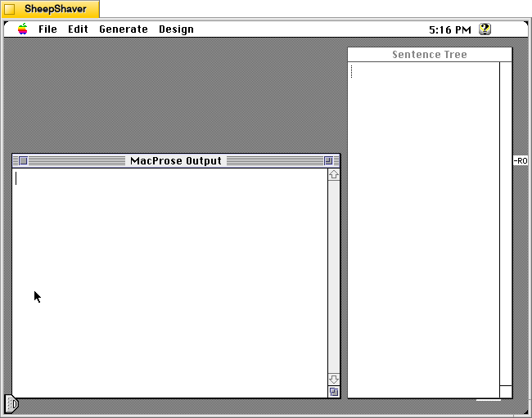
Task: Zoom the MacProse Output window
Action: 328,160
